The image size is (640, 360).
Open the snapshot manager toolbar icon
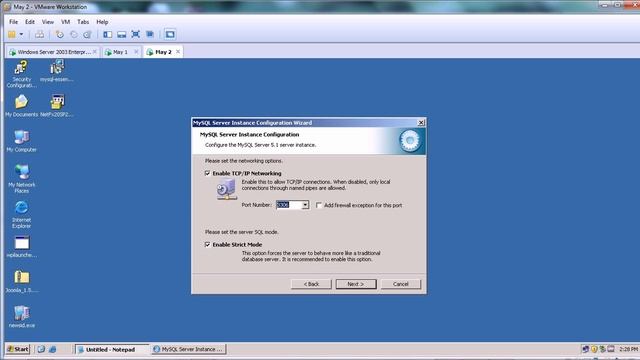pos(87,34)
